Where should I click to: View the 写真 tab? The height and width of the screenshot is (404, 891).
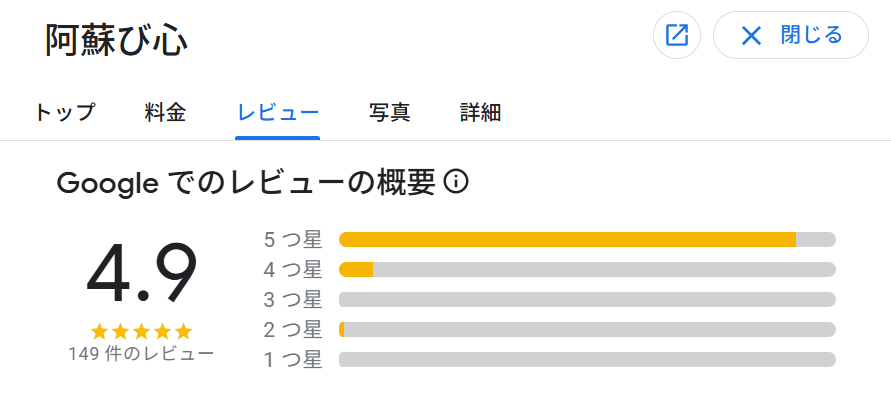click(x=390, y=113)
